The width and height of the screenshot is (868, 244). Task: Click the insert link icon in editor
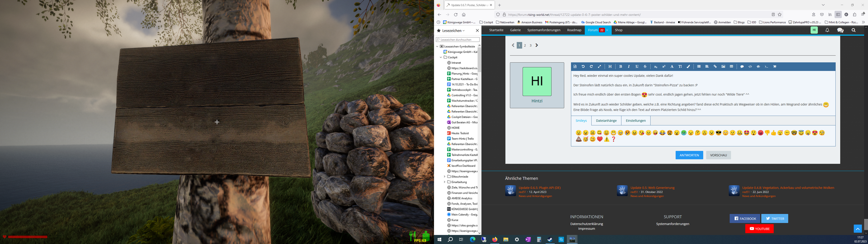pos(715,66)
